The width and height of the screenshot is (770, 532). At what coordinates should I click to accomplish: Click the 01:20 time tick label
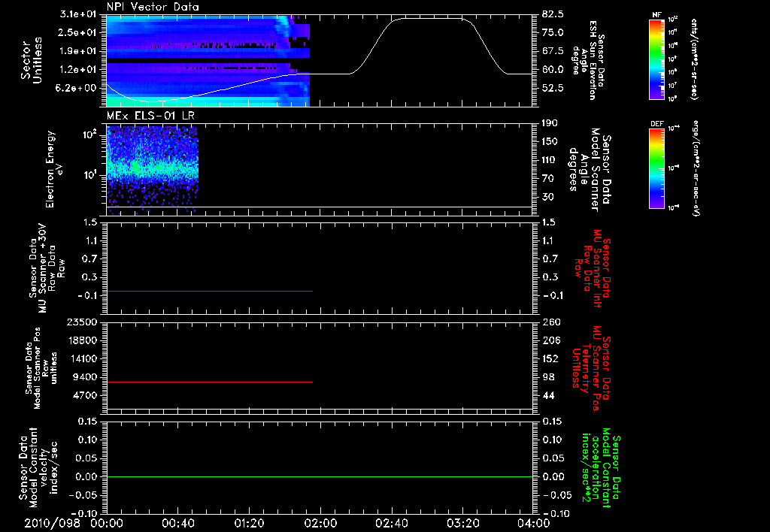[249, 523]
